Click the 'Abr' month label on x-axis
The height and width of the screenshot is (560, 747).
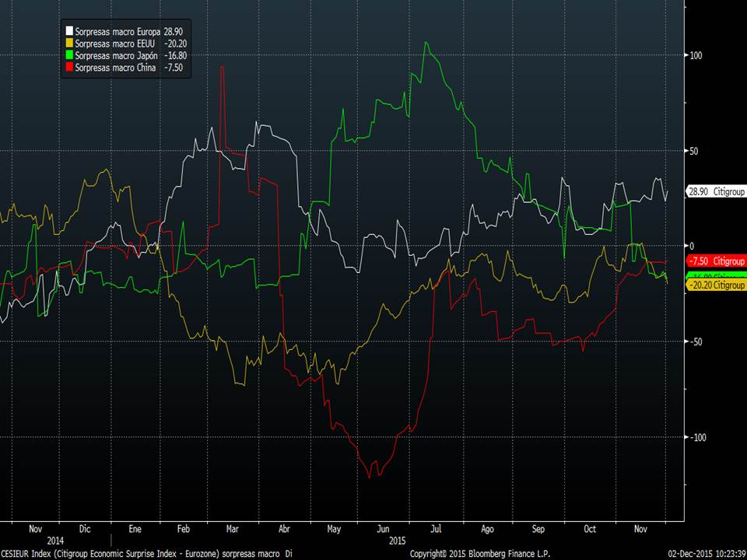(x=284, y=529)
